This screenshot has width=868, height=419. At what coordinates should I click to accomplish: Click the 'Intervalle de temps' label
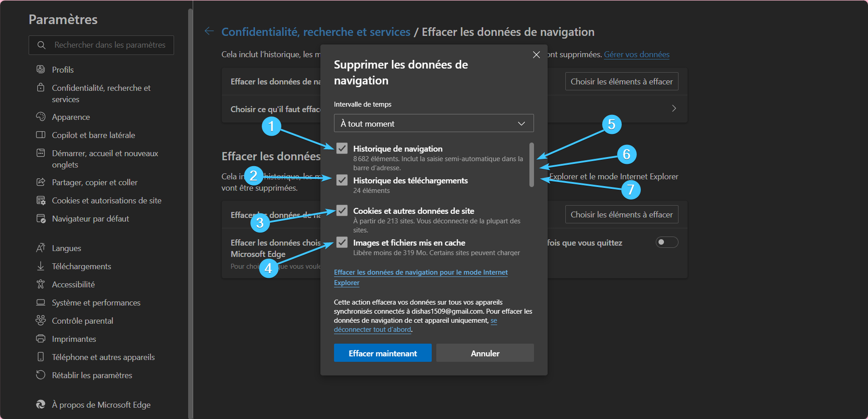363,104
